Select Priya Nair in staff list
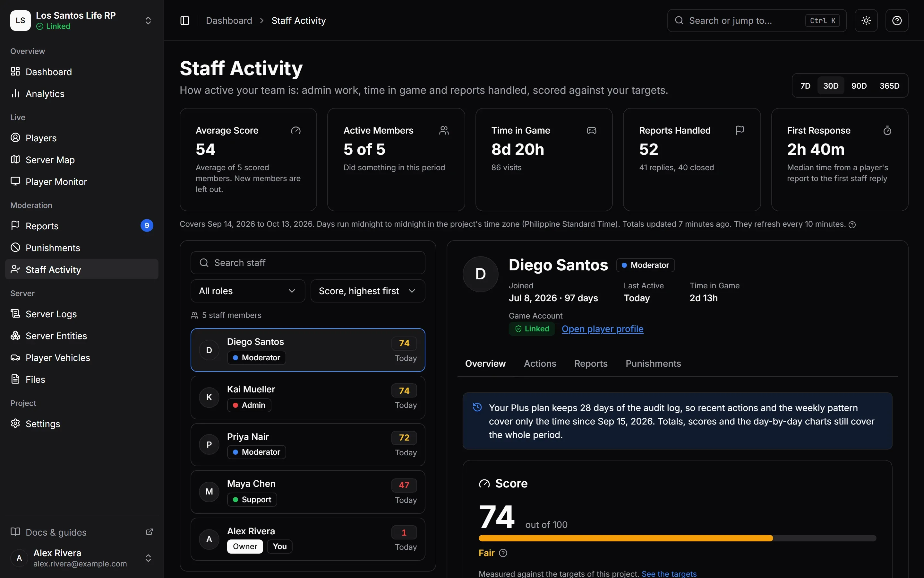 (308, 445)
